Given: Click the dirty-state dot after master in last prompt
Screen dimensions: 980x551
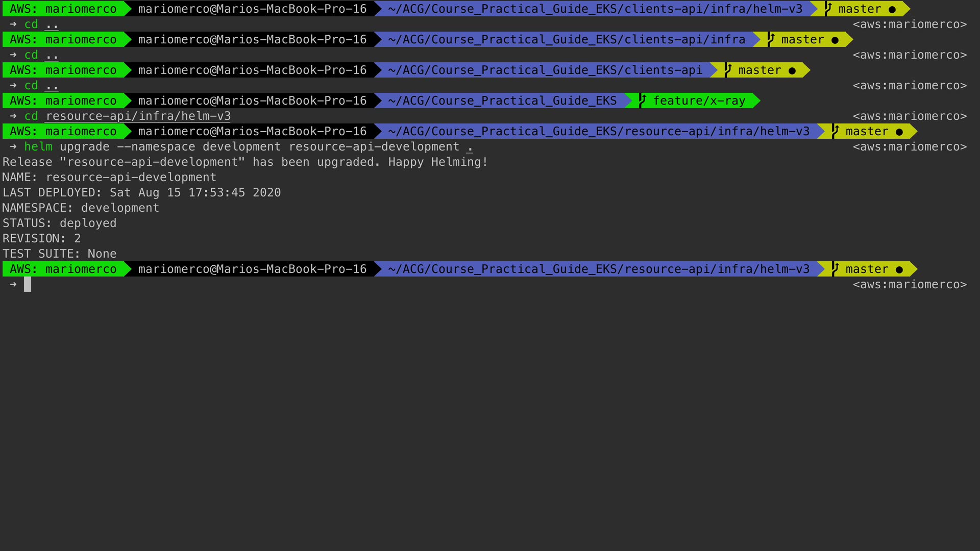Looking at the screenshot, I should click(x=899, y=269).
